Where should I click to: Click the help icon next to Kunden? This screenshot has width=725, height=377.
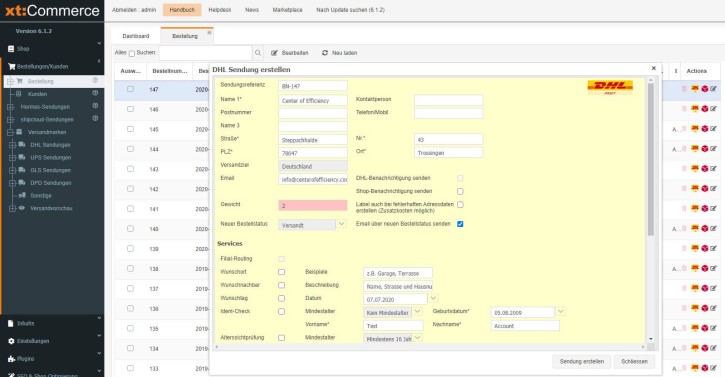[95, 93]
